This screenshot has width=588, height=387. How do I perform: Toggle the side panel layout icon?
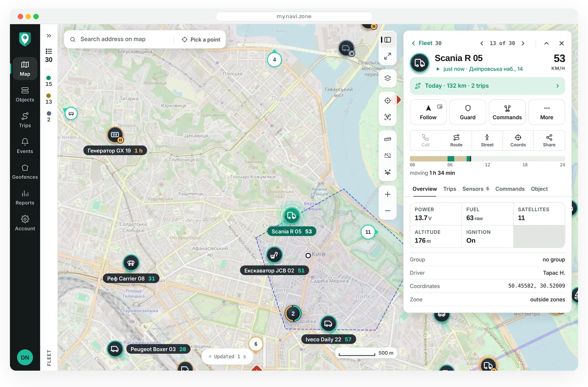pos(387,40)
